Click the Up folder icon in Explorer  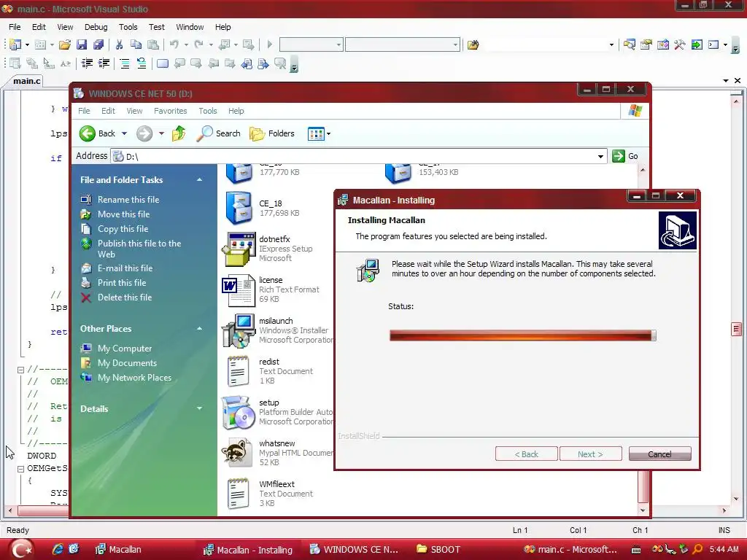[179, 133]
